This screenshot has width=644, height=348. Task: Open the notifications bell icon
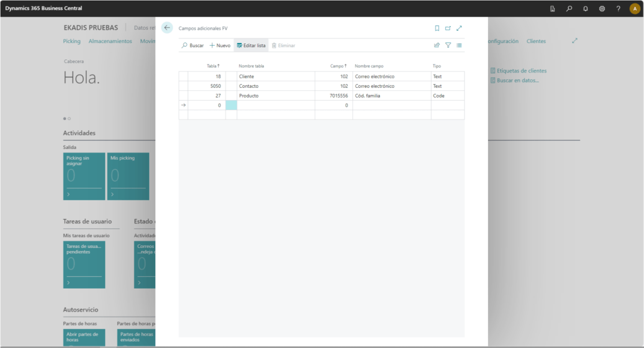pyautogui.click(x=585, y=9)
